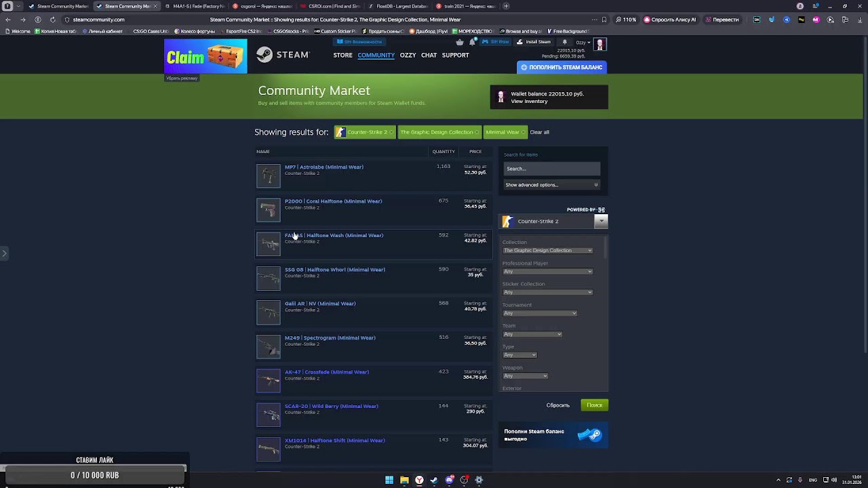This screenshot has height=488, width=868.
Task: Remove the Minimal Wear filter tag
Action: 524,132
